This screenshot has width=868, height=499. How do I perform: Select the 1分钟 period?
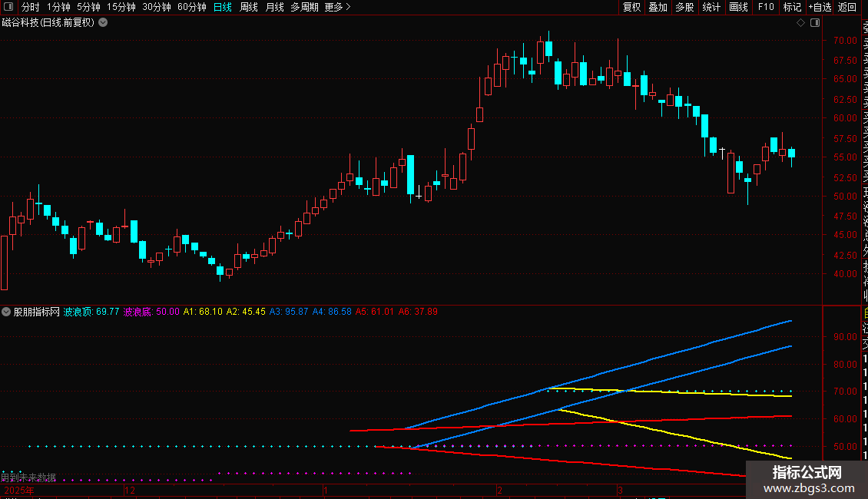click(58, 7)
